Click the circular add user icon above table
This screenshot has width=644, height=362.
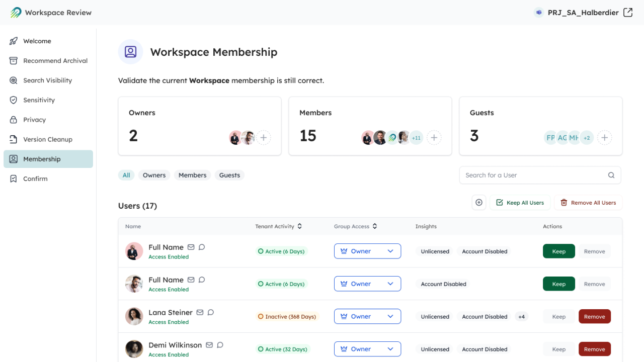click(x=479, y=203)
